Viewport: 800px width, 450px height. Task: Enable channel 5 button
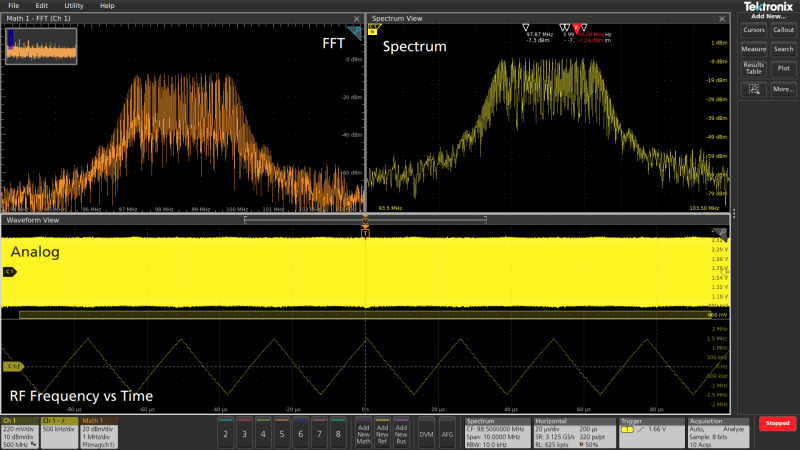pos(280,433)
